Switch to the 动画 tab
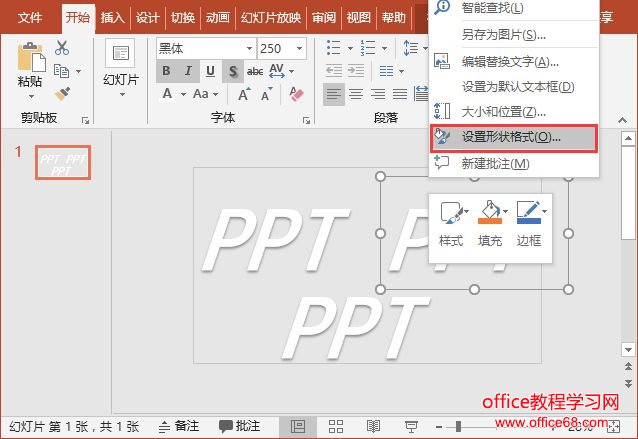The image size is (638, 439). pos(218,18)
